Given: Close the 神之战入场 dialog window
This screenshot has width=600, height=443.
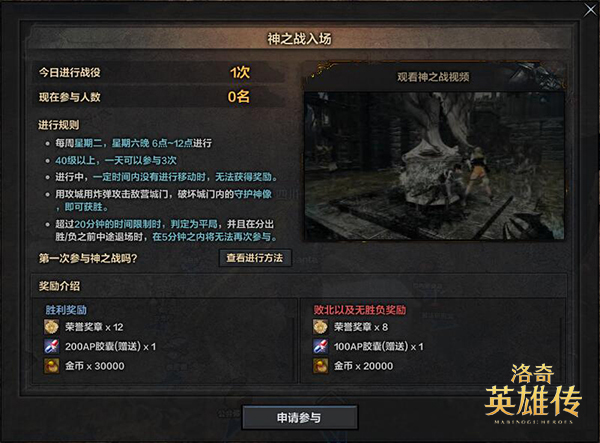Looking at the screenshot, I should [591, 10].
